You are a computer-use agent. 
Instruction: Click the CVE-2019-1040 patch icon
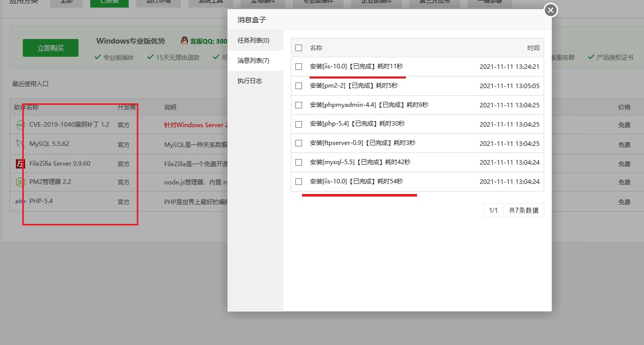coord(20,125)
